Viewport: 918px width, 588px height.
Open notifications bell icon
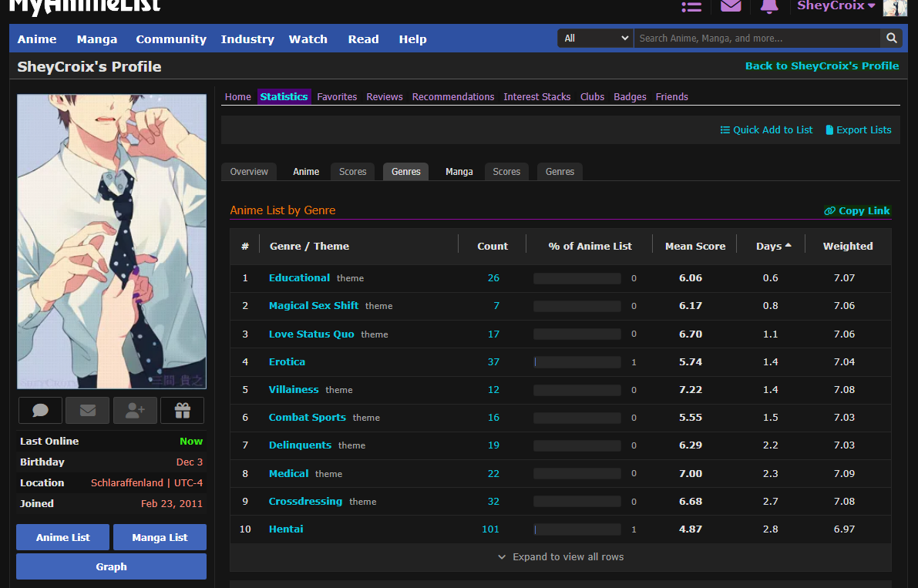[769, 6]
